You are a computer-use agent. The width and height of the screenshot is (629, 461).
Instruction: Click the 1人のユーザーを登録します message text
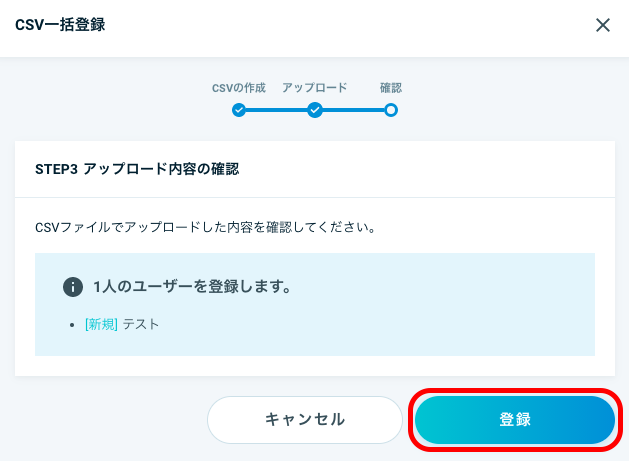[x=192, y=287]
